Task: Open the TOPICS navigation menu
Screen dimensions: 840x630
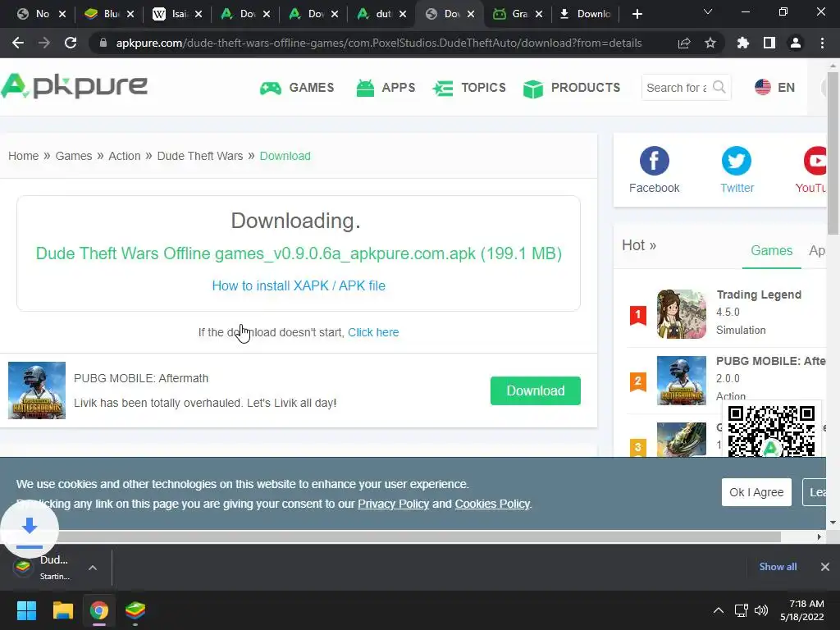Action: pyautogui.click(x=469, y=87)
